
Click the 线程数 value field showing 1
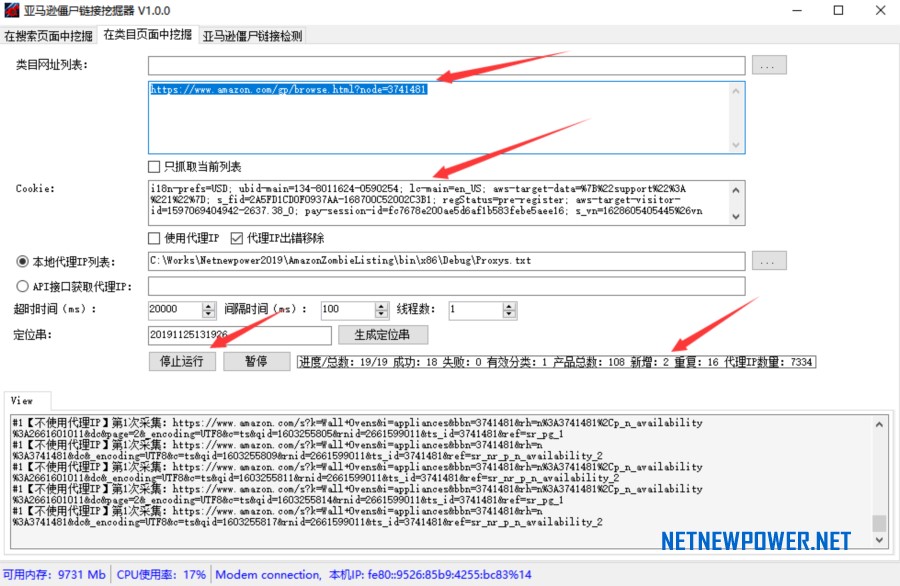coord(476,309)
